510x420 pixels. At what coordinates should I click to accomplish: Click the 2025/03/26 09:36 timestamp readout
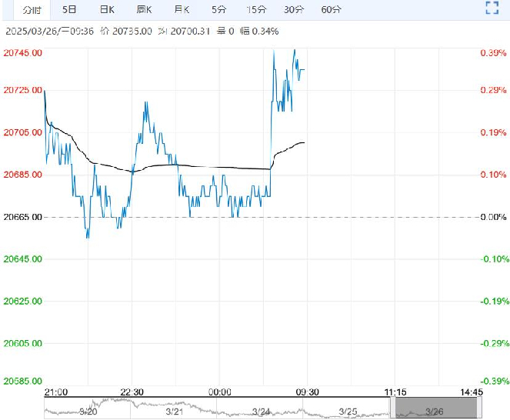(x=50, y=32)
